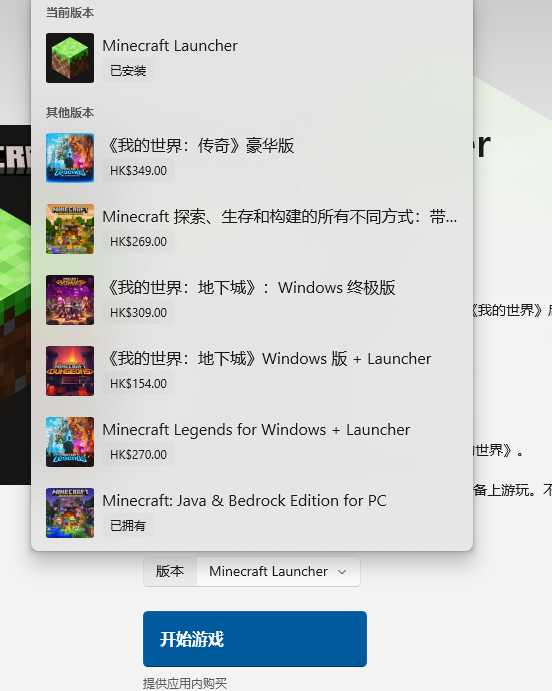Click the 其他版本 section header
The width and height of the screenshot is (552, 691).
(x=70, y=113)
